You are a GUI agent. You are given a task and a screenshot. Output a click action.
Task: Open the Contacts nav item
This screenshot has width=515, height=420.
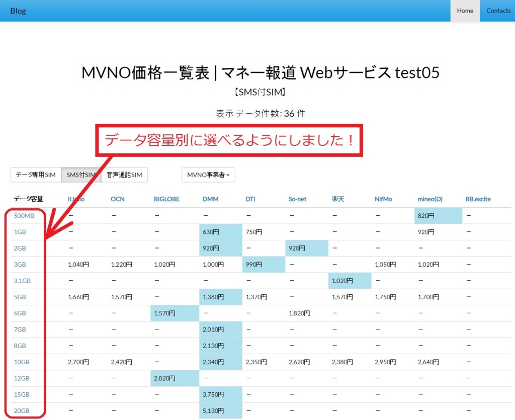click(x=498, y=11)
